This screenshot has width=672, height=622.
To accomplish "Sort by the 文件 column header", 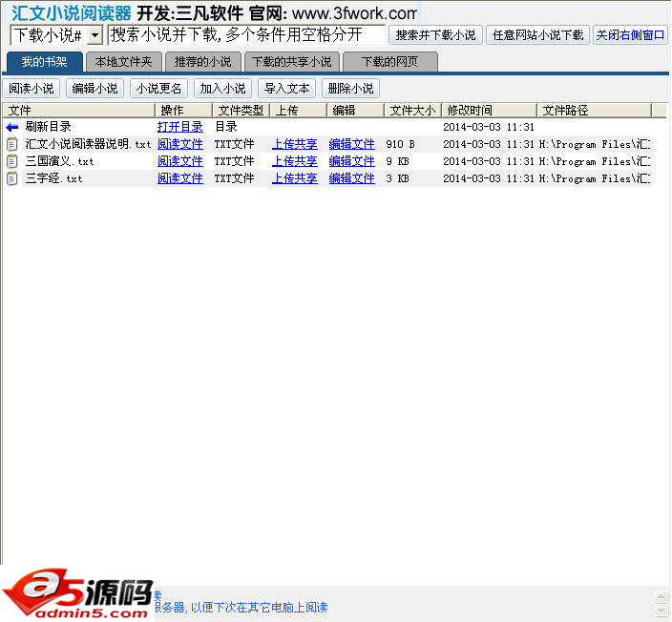I will click(79, 110).
